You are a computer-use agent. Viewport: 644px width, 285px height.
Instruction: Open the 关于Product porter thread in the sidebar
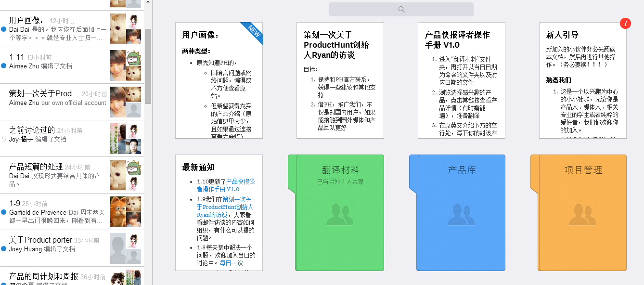point(72,248)
